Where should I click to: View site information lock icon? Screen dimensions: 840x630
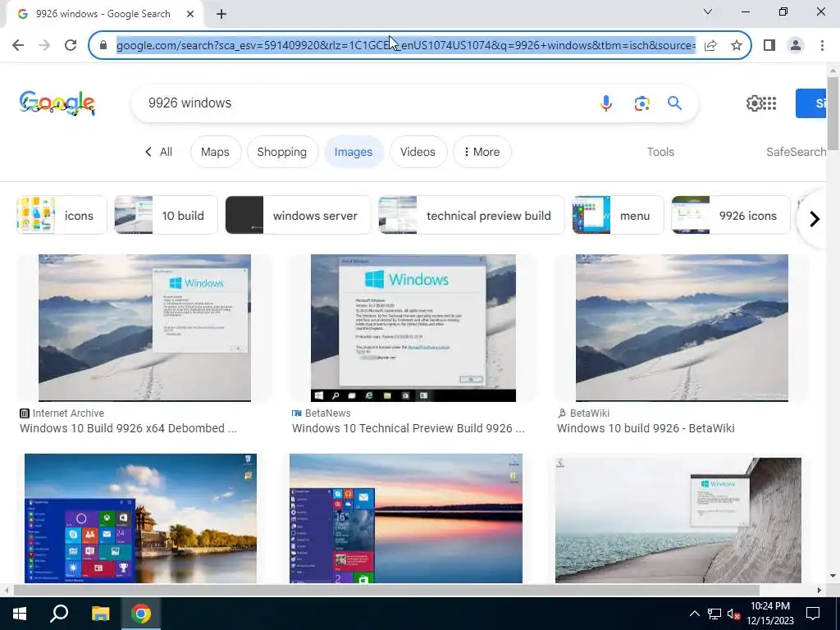pos(103,45)
